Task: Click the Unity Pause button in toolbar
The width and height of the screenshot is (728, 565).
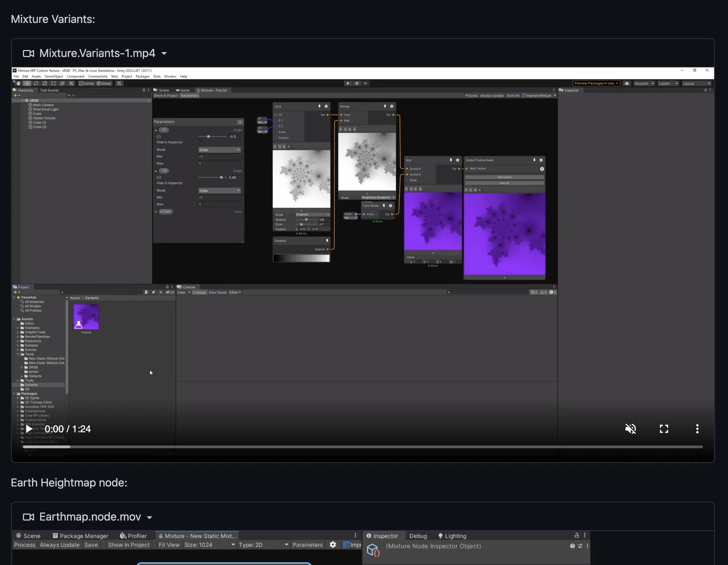Action: (357, 83)
